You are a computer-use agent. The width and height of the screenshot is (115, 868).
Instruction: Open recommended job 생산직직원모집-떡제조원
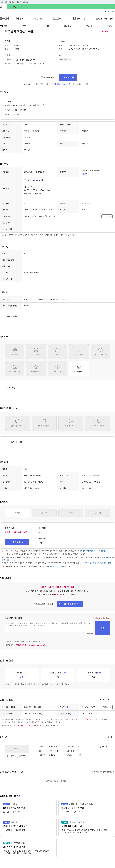[14, 808]
